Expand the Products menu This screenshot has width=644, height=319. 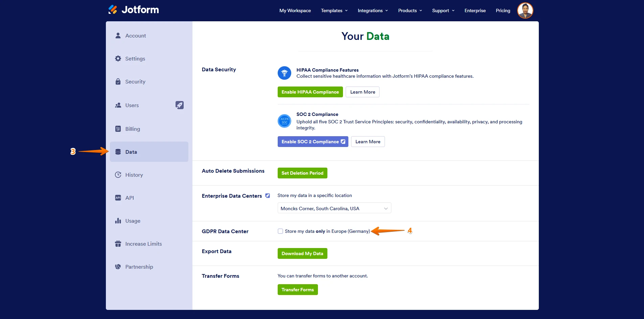pos(409,10)
